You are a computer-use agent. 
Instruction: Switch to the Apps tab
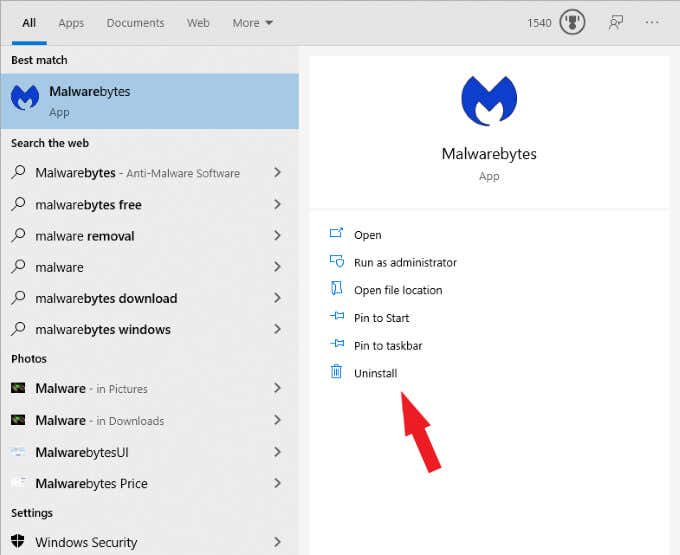click(71, 23)
